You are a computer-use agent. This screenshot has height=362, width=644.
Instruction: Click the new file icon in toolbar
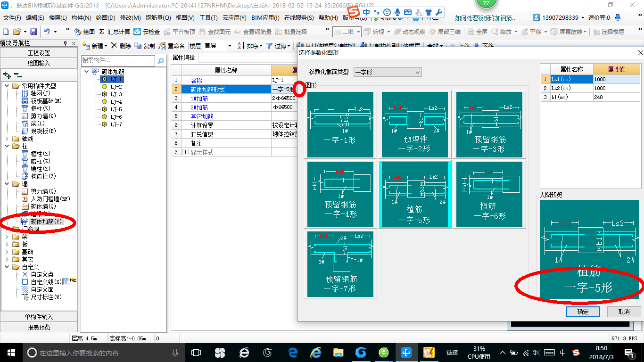point(6,32)
